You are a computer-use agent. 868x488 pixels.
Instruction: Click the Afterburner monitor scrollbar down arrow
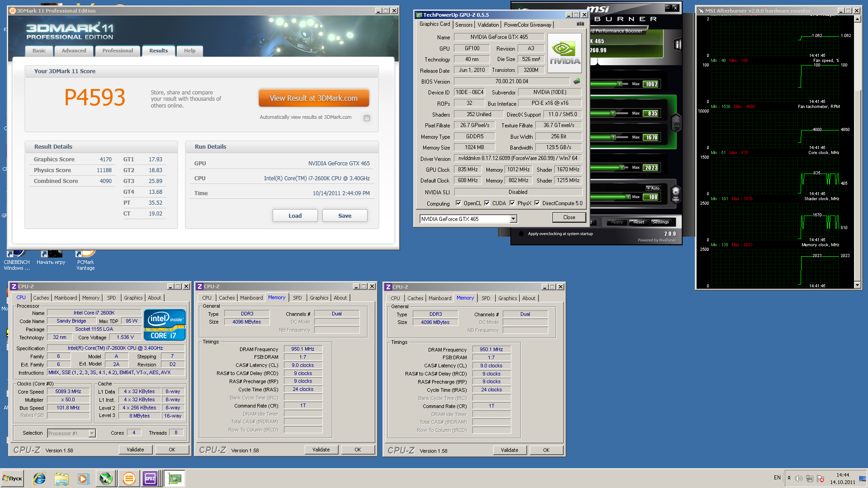coord(857,285)
